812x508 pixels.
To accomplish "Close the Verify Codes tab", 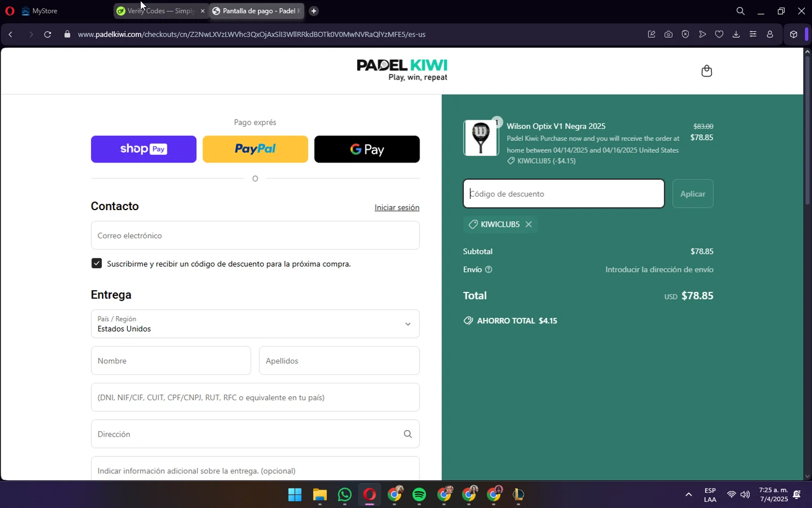I will click(202, 11).
